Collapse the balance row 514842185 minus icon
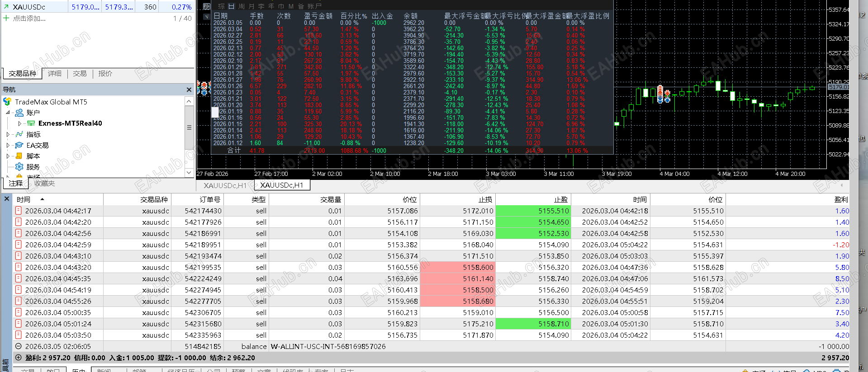 (19, 346)
